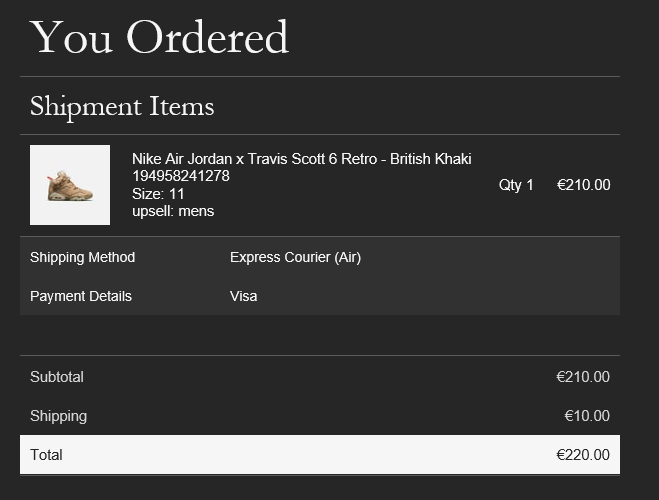
Task: Click the Shipping Method label
Action: click(82, 257)
